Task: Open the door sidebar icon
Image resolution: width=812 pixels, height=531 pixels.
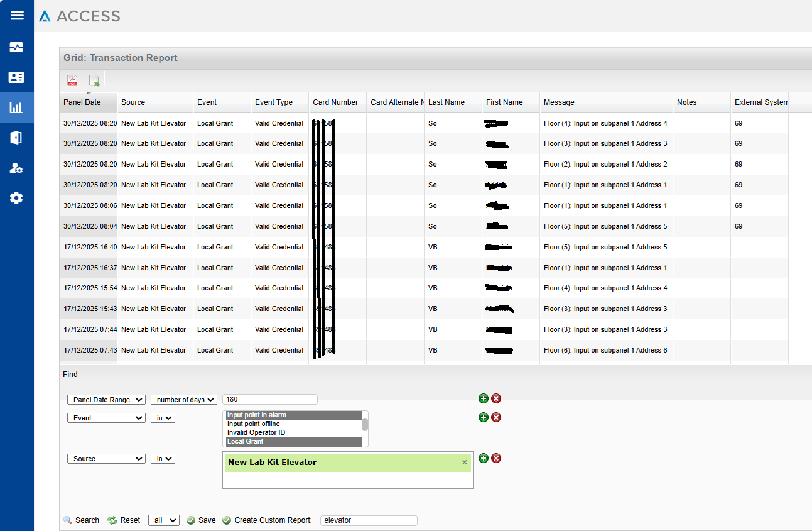Action: [16, 138]
